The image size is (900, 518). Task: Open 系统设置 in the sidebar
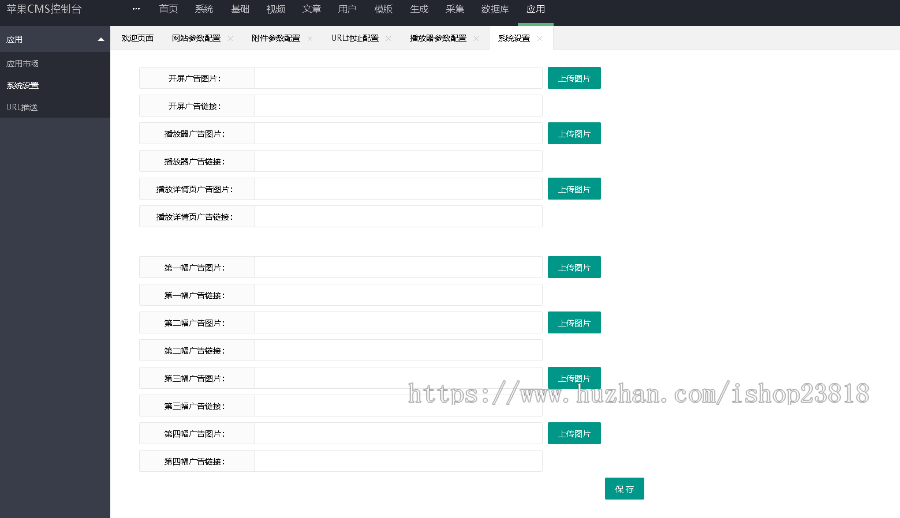[22, 86]
